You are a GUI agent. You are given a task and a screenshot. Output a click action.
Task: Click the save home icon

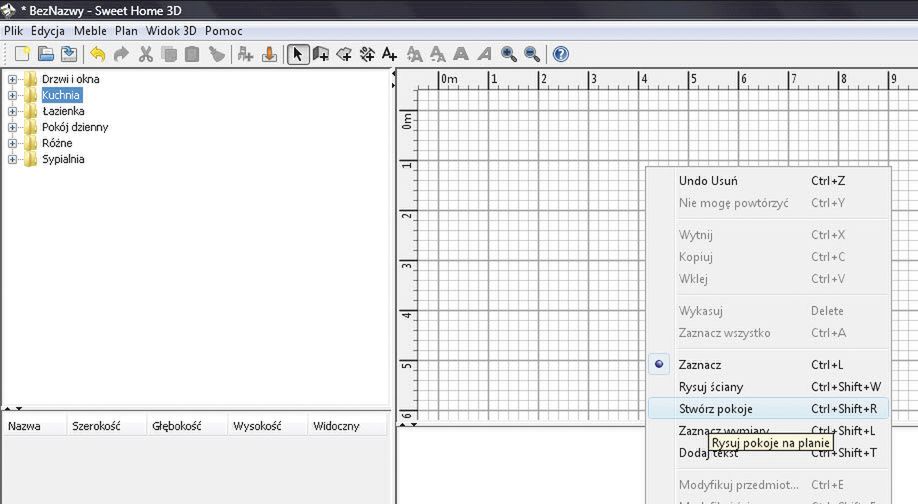tap(69, 54)
